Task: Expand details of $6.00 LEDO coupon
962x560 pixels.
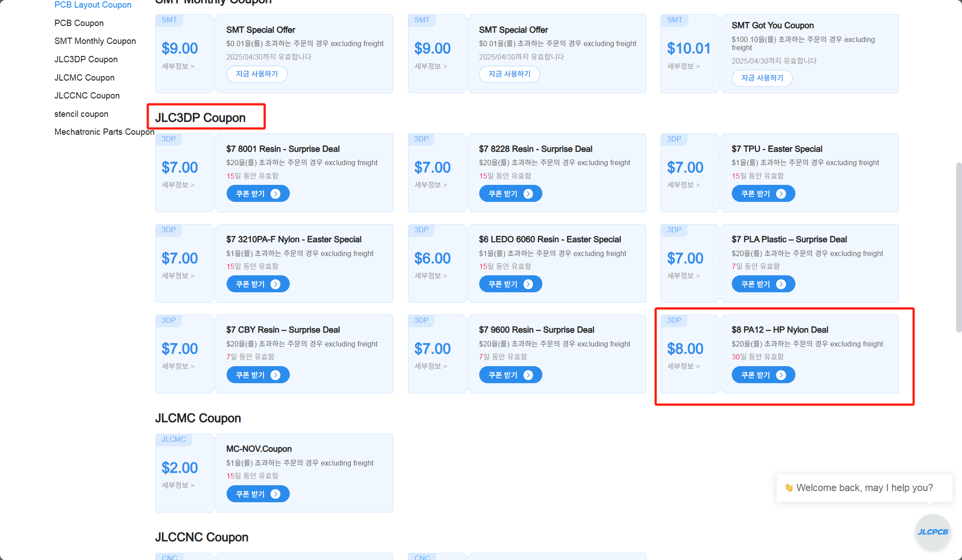Action: tap(431, 276)
